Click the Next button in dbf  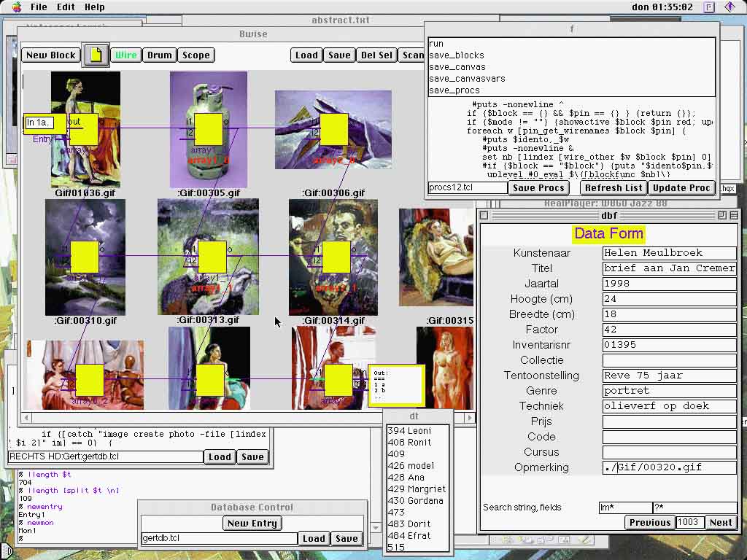(x=720, y=523)
